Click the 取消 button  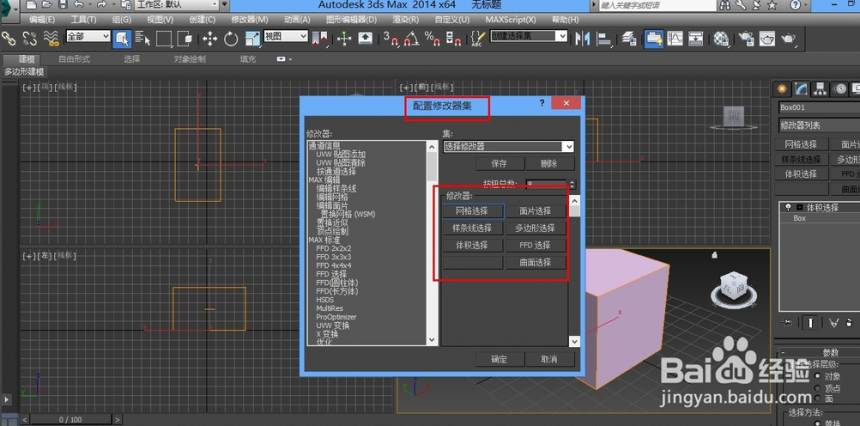click(x=550, y=360)
